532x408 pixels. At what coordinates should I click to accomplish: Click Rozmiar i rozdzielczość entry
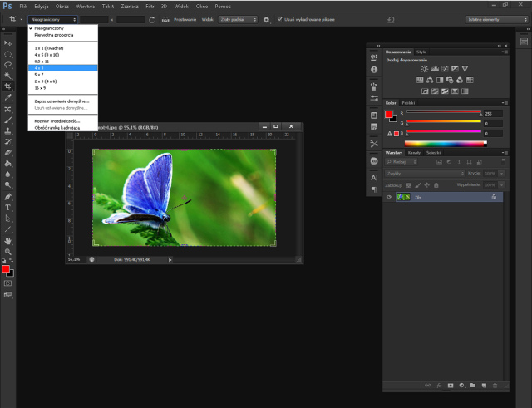pos(63,121)
